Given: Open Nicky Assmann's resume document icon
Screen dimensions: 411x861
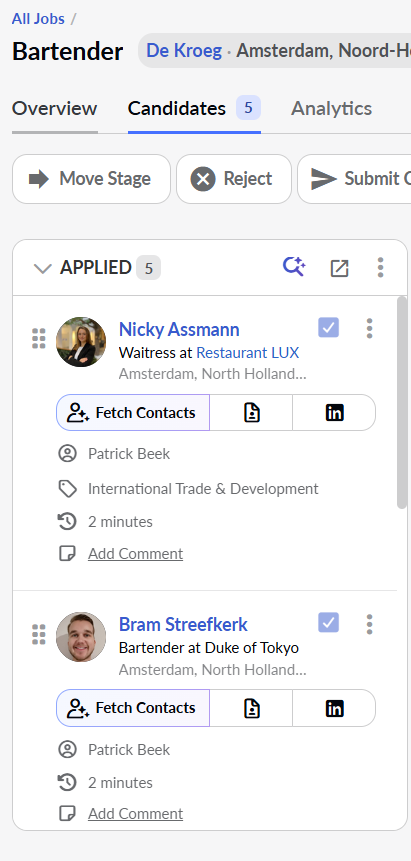Looking at the screenshot, I should [251, 412].
